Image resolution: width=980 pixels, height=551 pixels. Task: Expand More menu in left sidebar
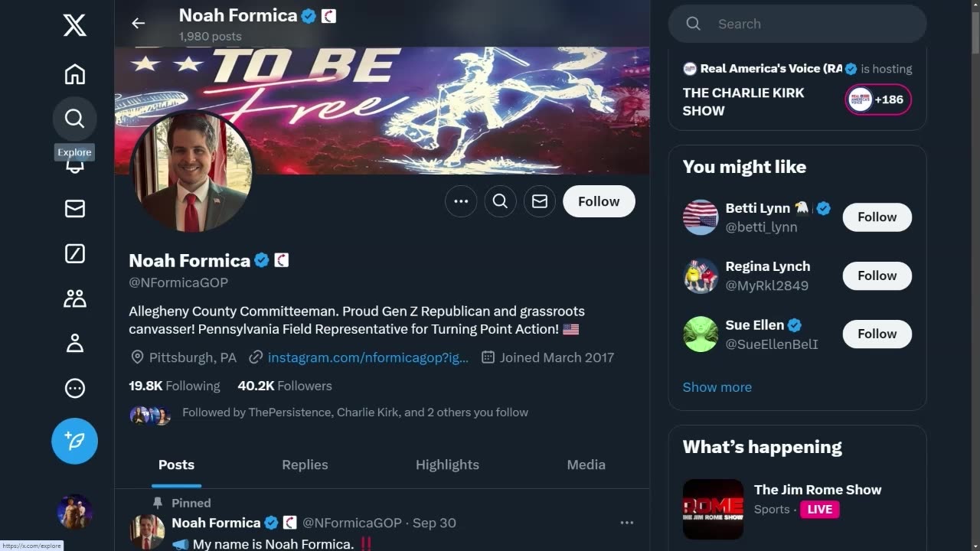point(74,389)
